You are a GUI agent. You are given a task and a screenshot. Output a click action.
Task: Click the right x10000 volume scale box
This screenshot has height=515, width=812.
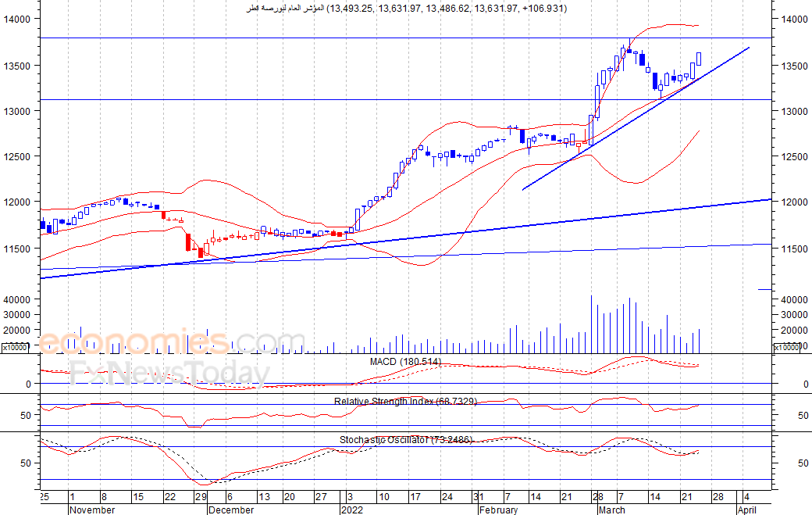[786, 348]
